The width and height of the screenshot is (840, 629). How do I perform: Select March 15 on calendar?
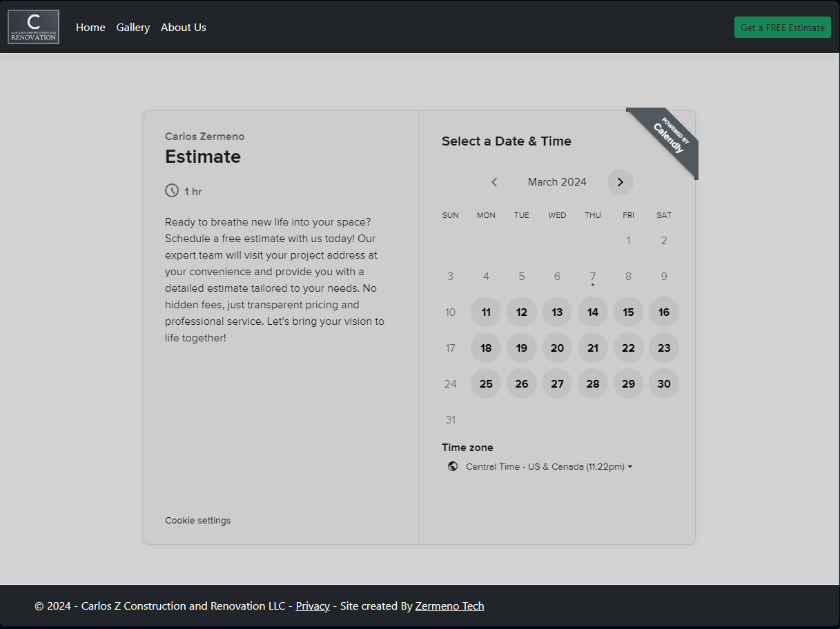click(628, 312)
